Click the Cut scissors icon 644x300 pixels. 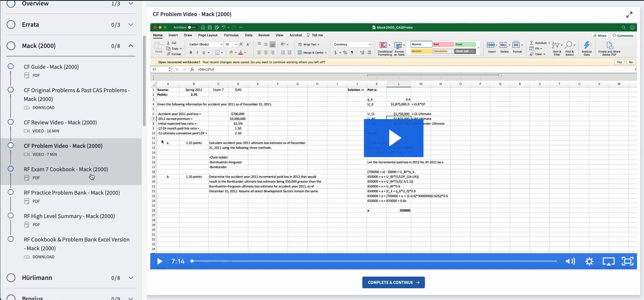[x=168, y=43]
